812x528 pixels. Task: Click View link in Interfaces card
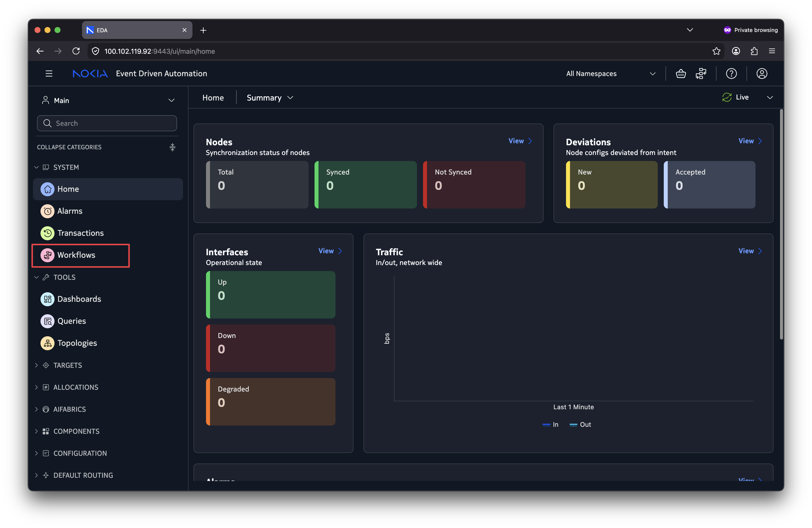[330, 251]
